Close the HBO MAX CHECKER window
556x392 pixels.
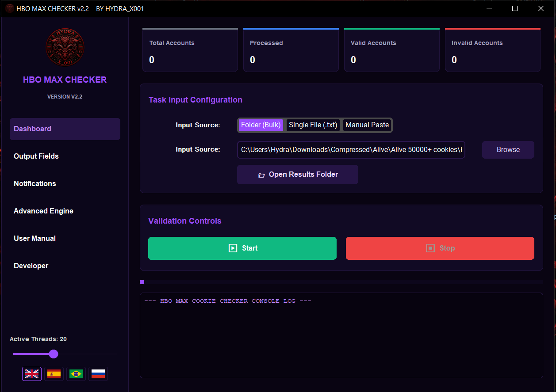[x=541, y=8]
